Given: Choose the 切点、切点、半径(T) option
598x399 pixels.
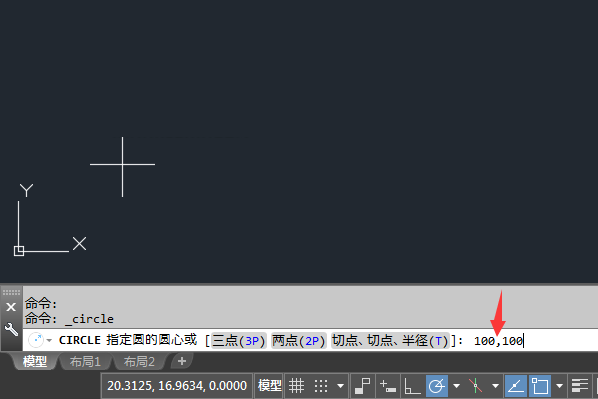Looking at the screenshot, I should pyautogui.click(x=390, y=340).
